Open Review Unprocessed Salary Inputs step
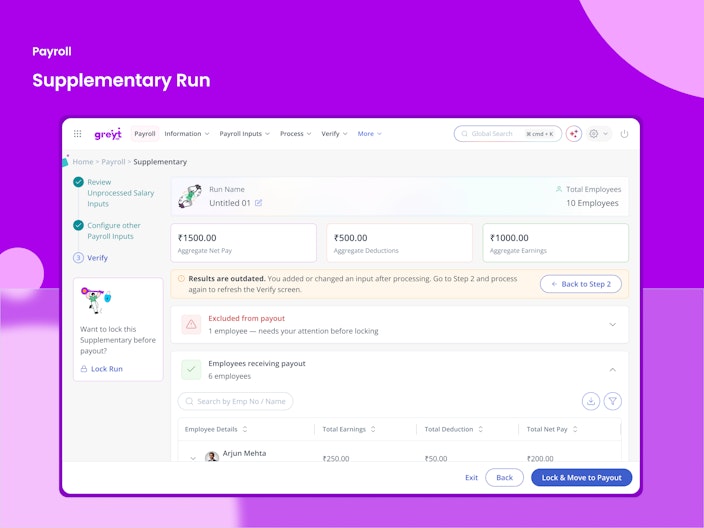Image resolution: width=704 pixels, height=528 pixels. (120, 193)
